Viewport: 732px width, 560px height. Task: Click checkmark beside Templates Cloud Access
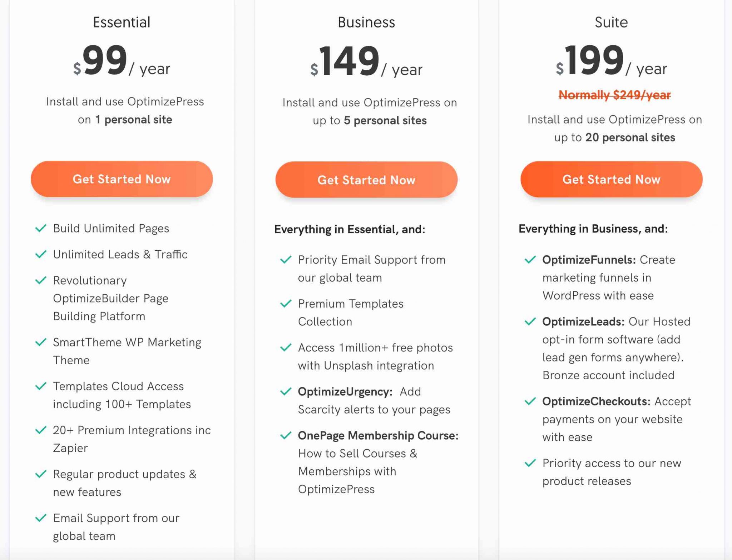[41, 386]
